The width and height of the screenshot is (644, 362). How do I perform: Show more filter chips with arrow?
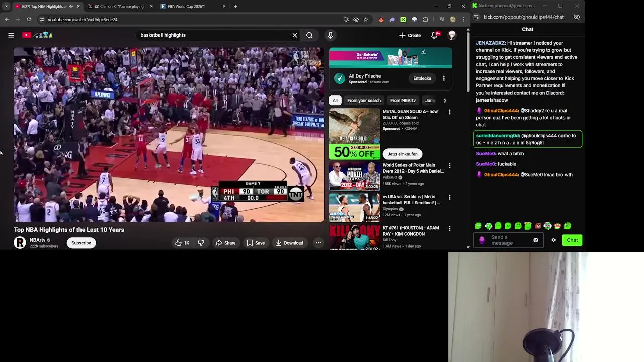click(x=444, y=100)
